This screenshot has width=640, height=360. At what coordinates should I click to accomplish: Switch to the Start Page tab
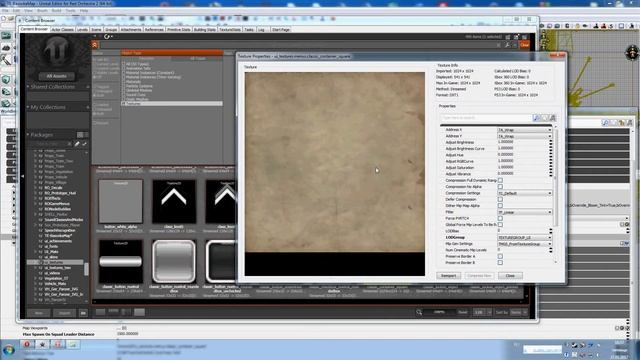click(x=281, y=30)
